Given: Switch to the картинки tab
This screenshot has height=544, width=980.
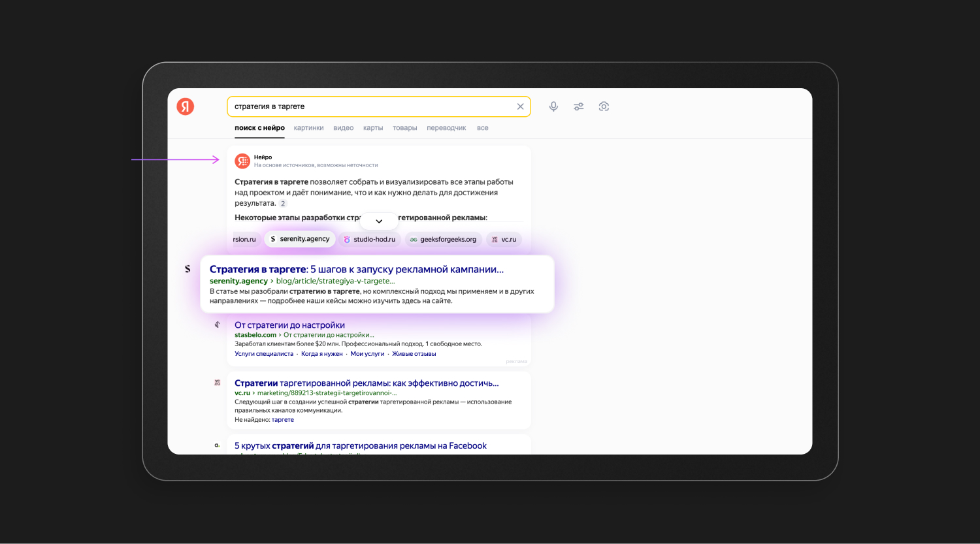Looking at the screenshot, I should pos(308,128).
